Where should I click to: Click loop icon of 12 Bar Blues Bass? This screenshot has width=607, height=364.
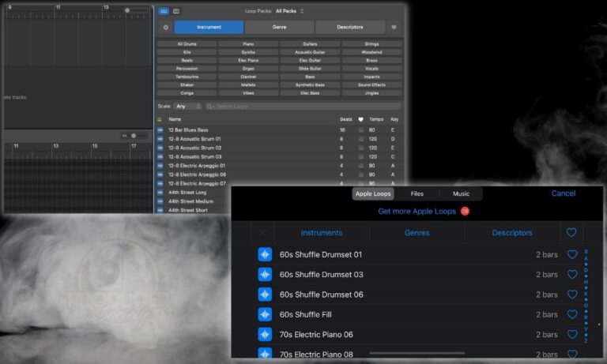(160, 130)
